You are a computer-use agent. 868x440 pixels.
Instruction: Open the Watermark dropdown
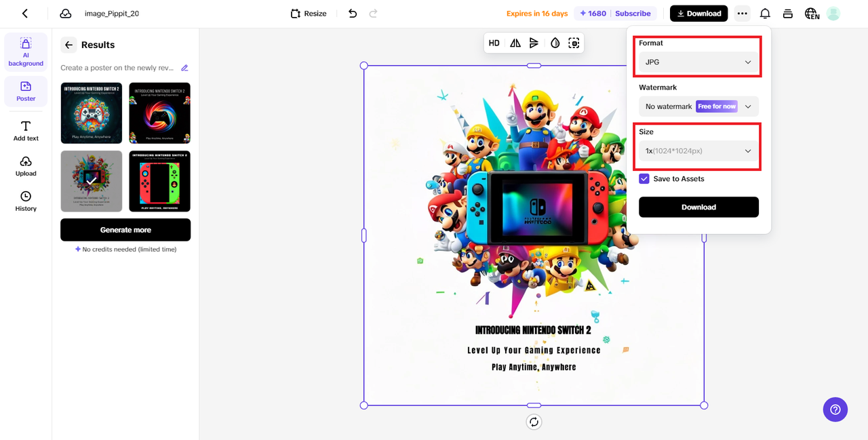(698, 106)
